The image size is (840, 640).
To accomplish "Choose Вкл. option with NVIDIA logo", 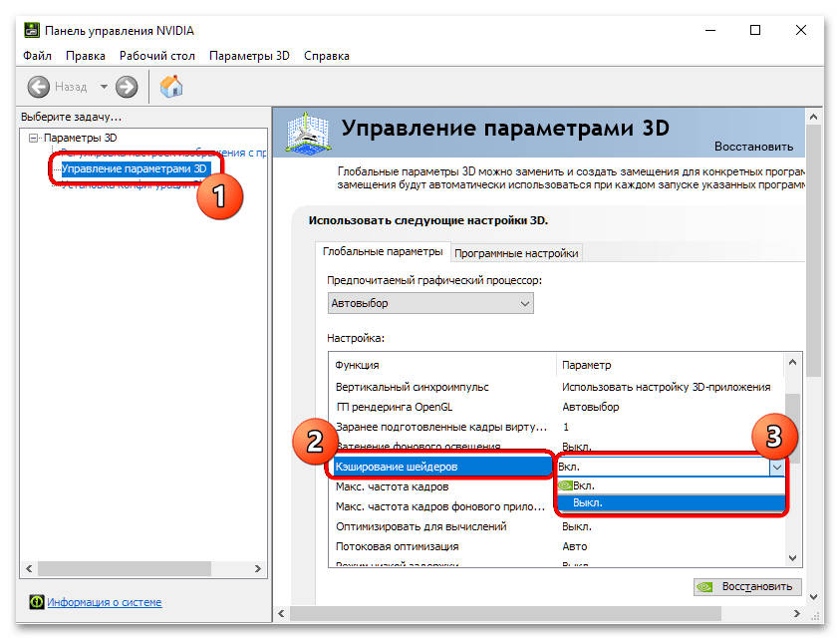I will (672, 485).
